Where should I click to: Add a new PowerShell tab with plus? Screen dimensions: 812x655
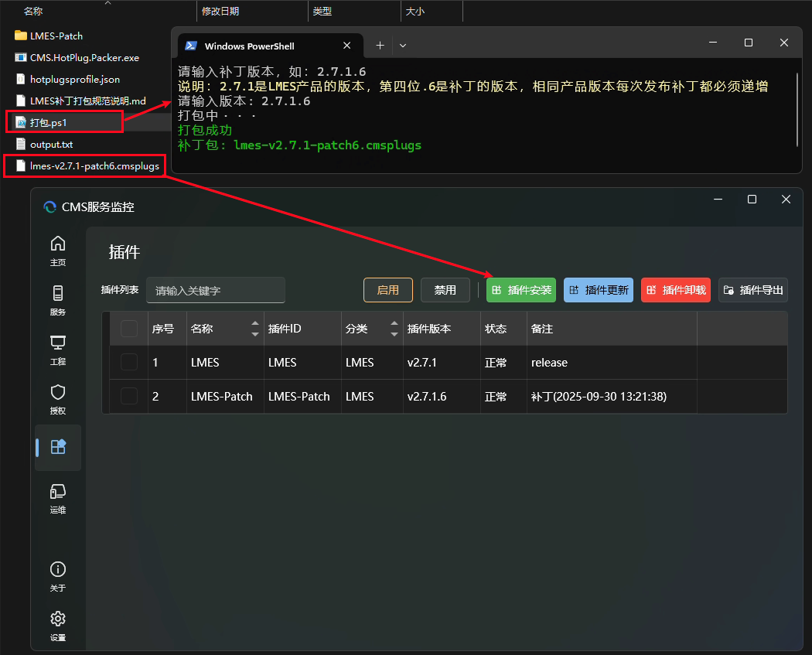(380, 46)
